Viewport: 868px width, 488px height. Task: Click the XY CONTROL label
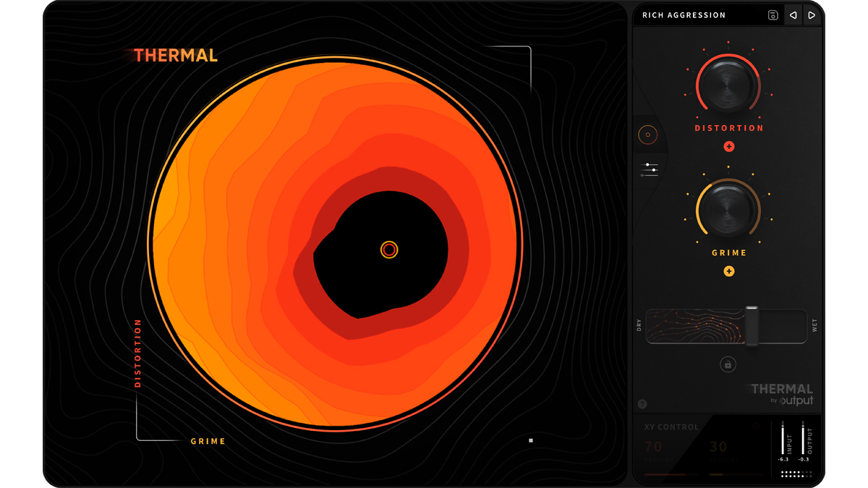point(671,427)
